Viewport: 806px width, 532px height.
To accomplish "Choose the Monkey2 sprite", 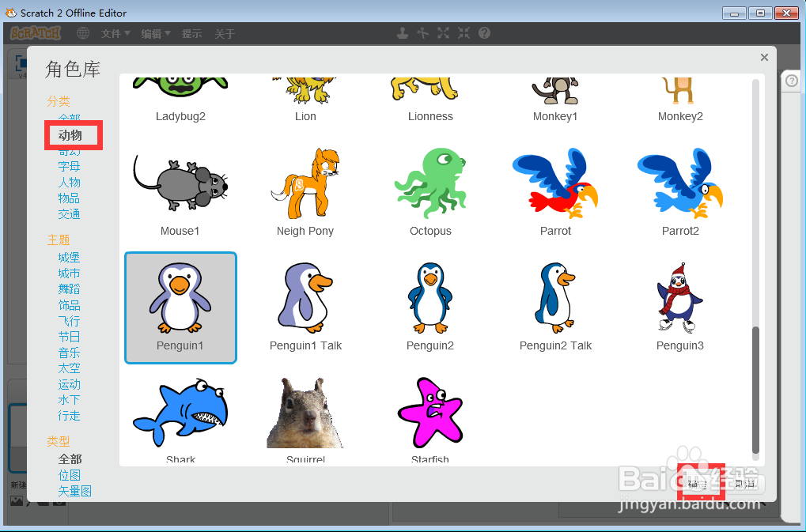I will 680,102.
